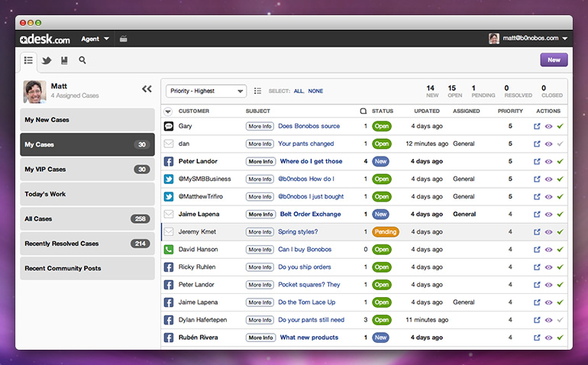The width and height of the screenshot is (588, 365).
Task: Open the column header dropdown arrow
Action: 168,111
